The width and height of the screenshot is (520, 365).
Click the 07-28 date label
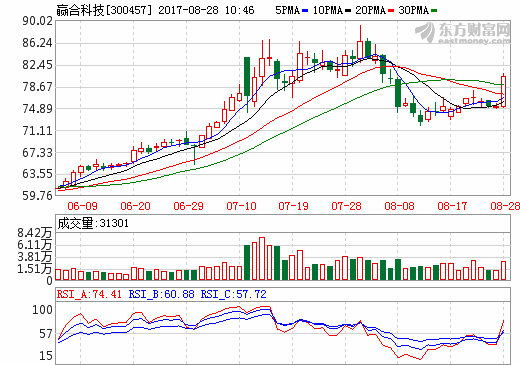click(346, 206)
